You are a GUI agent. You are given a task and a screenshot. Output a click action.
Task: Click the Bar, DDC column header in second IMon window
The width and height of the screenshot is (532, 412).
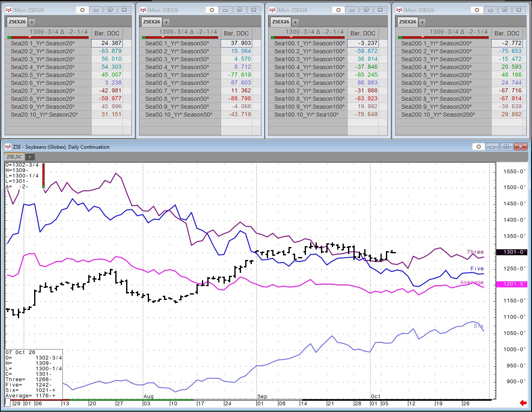pyautogui.click(x=236, y=33)
